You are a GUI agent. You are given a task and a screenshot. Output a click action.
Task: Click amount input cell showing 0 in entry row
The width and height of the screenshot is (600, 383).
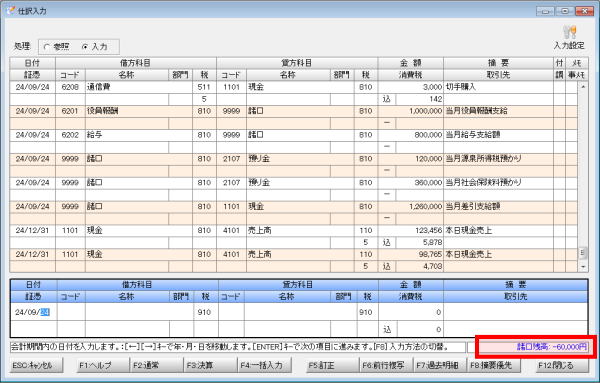pos(411,312)
